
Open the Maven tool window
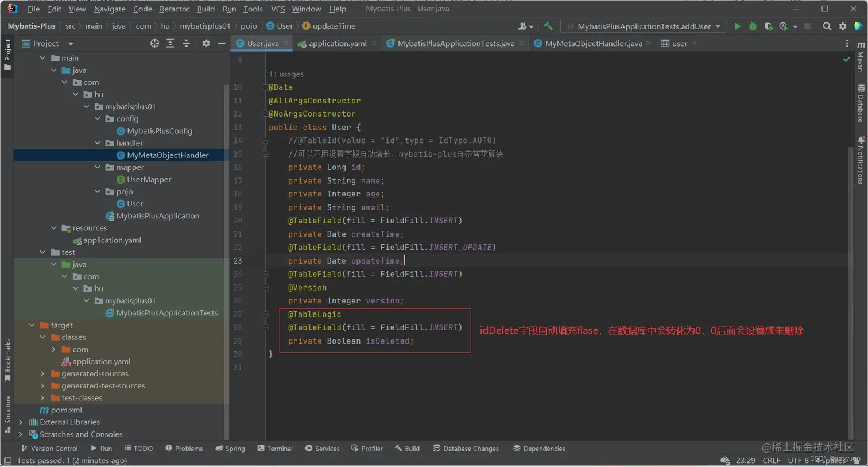tap(861, 56)
